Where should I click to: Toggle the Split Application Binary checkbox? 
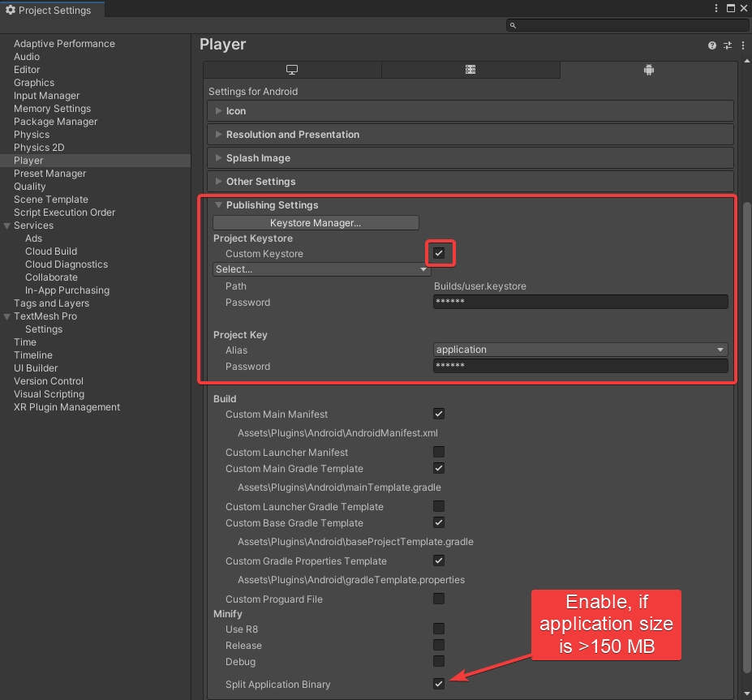tap(439, 684)
